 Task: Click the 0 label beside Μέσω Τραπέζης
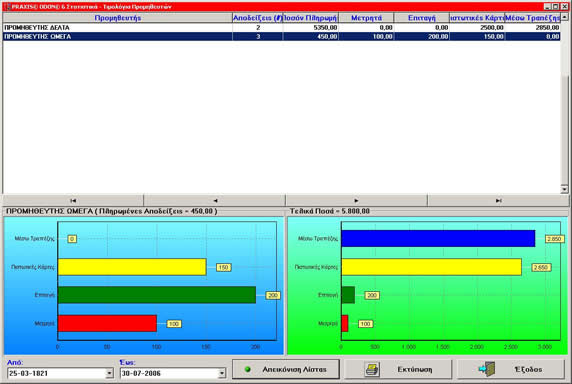(72, 239)
